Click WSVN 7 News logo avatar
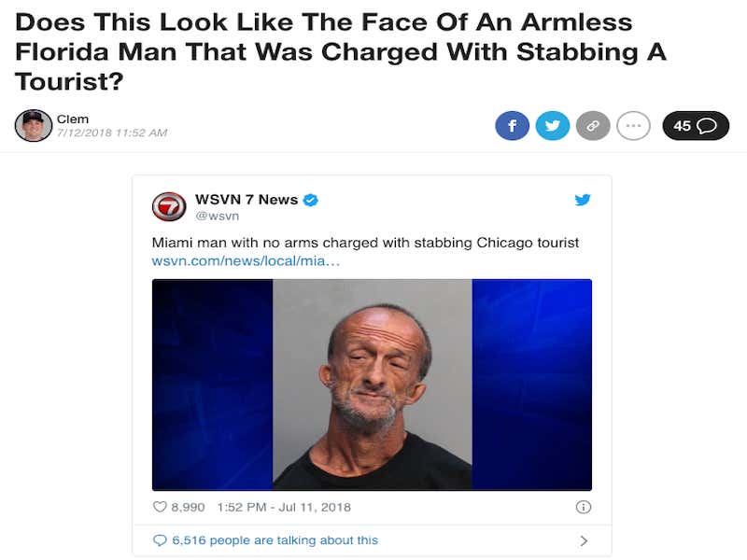The image size is (747, 560). (169, 206)
